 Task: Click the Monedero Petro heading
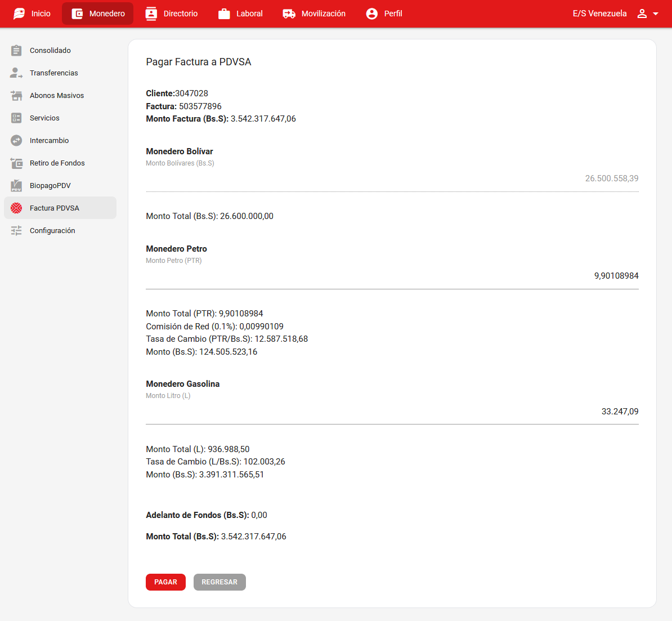pos(176,249)
